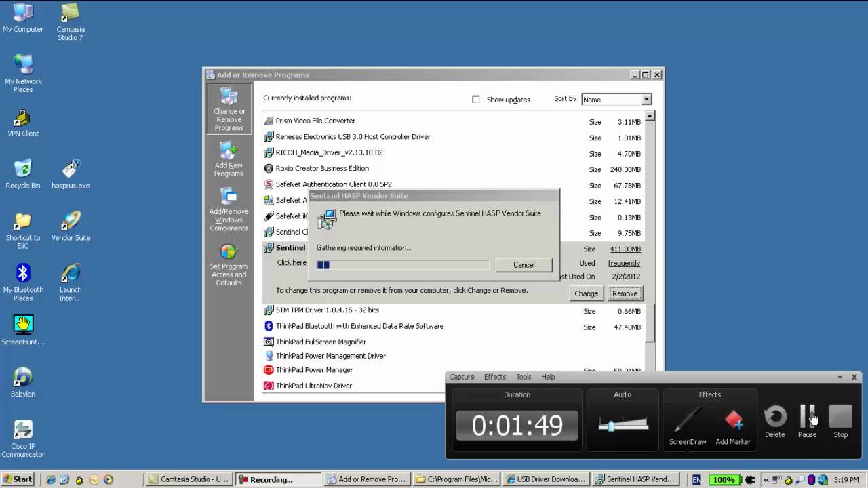Click the 0:01:49 duration display
868x488 pixels.
[x=517, y=426]
